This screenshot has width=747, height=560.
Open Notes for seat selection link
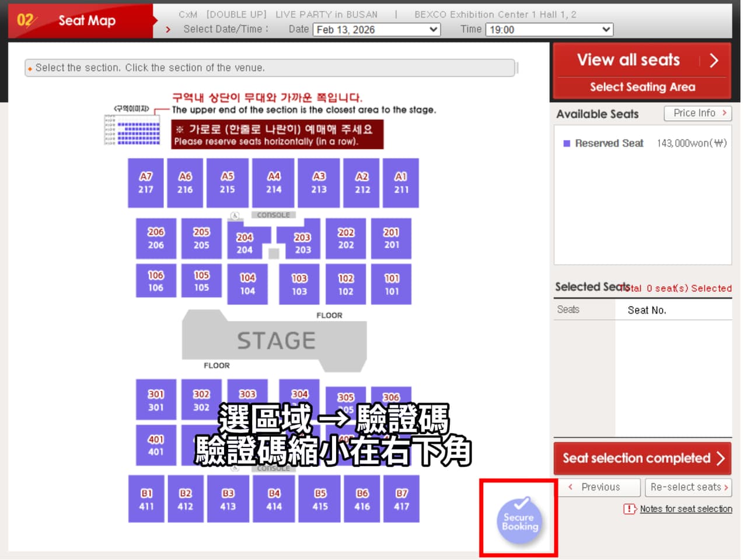686,509
